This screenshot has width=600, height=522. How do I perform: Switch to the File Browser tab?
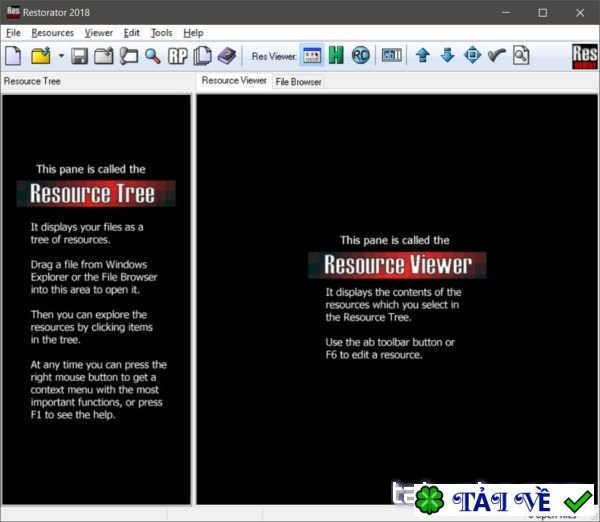(x=298, y=82)
